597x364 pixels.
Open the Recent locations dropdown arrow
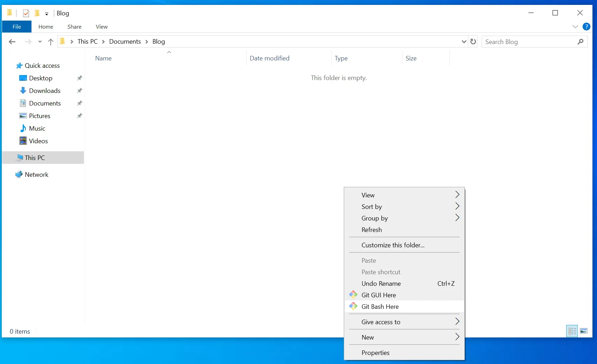coord(40,42)
